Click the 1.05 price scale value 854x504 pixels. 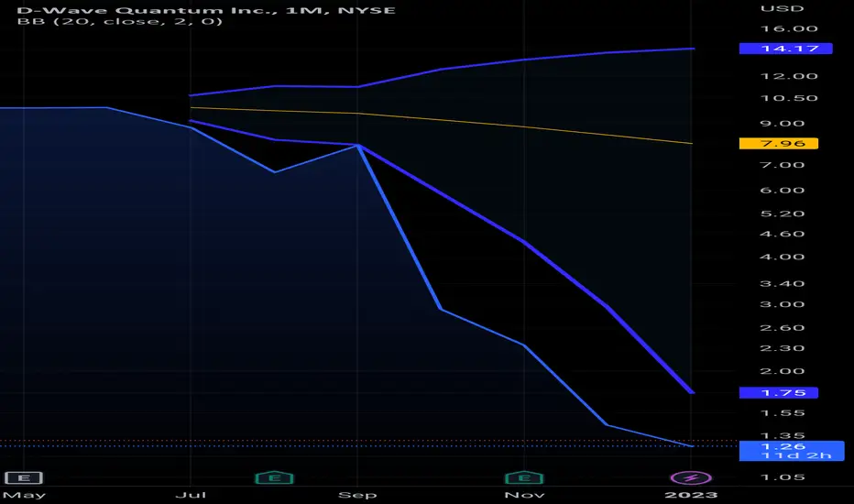coord(783,477)
